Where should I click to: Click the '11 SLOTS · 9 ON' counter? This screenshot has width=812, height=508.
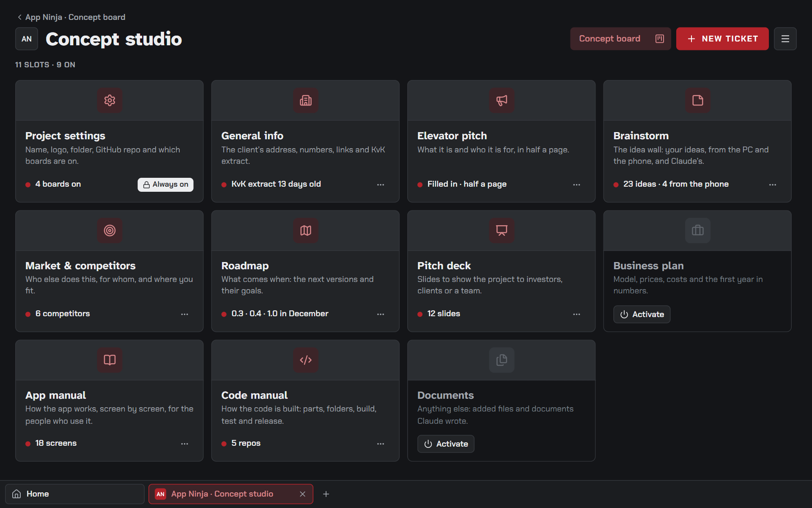tap(45, 65)
